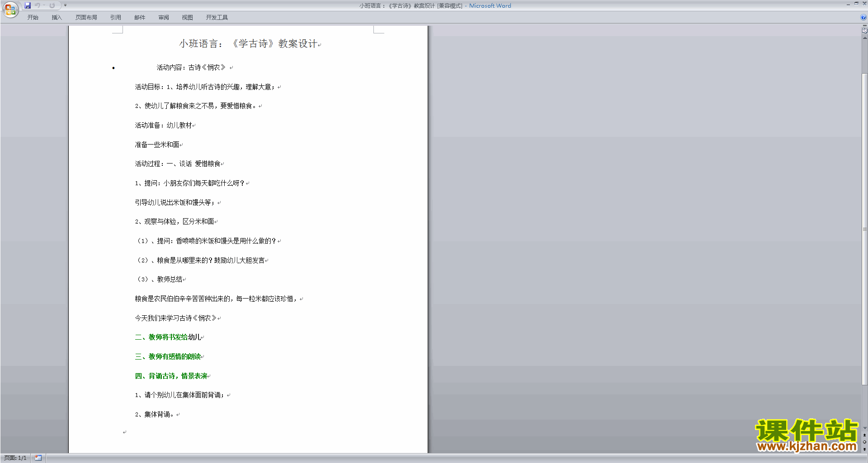This screenshot has width=868, height=463.
Task: Minimize the Word window
Action: pos(848,5)
